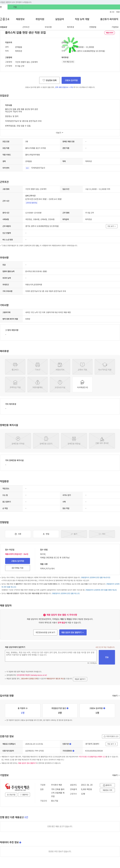Open 더보기 for 입사지원 현황

[116, 695]
